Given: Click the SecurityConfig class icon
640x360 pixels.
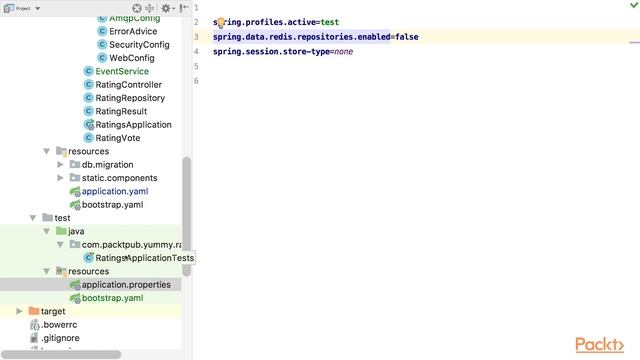Looking at the screenshot, I should pos(102,45).
